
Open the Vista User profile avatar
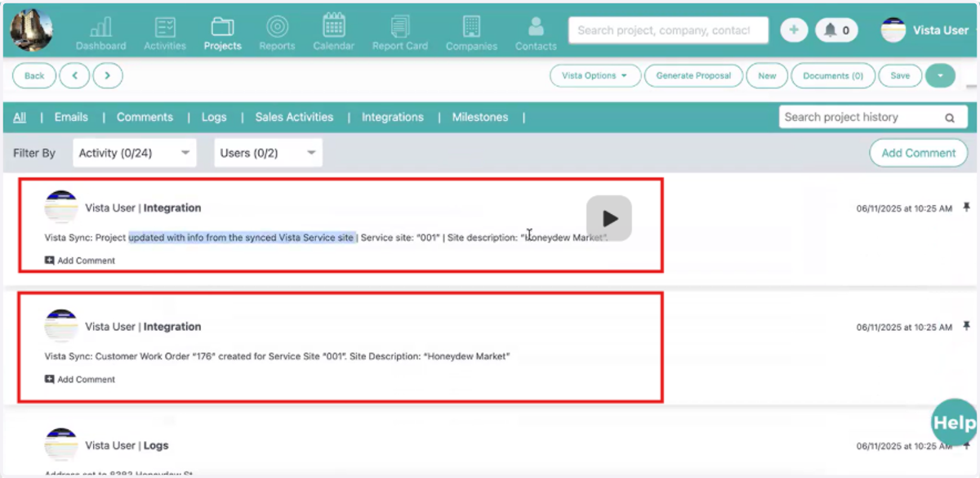893,30
